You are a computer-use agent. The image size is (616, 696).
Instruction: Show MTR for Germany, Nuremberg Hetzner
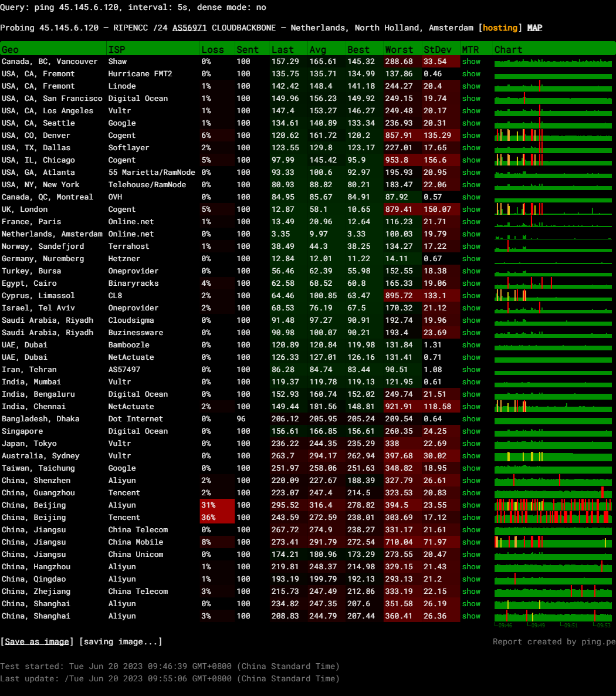tap(471, 258)
